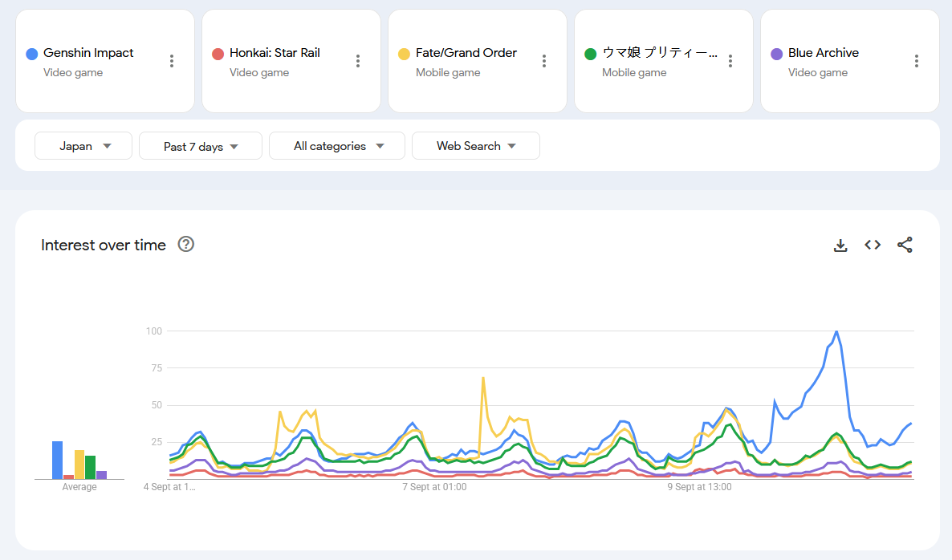Click the "100" y-axis label
952x560 pixels.
pos(154,331)
